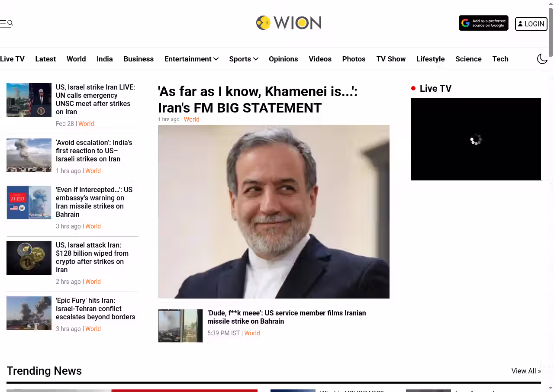Open the Bahrain ALERT embassy thumbnail
The width and height of the screenshot is (554, 392).
pos(29,202)
